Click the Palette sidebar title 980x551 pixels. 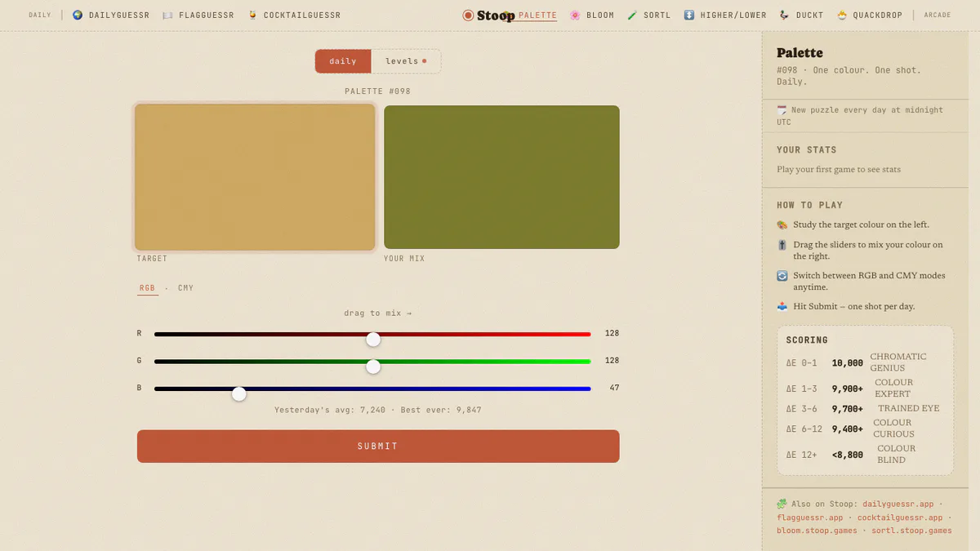[800, 53]
